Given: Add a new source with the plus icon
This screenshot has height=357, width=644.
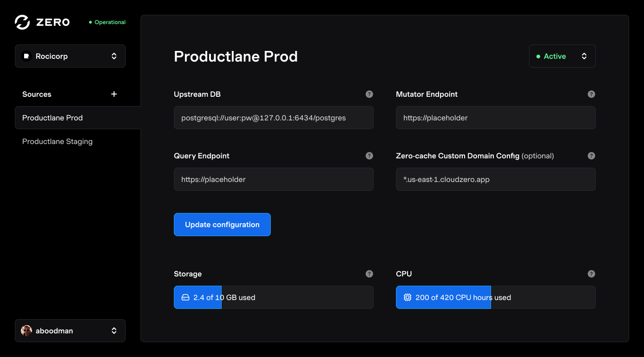Looking at the screenshot, I should 114,94.
